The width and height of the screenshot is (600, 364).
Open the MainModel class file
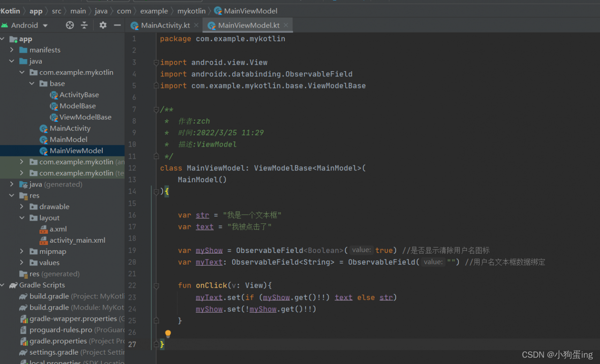pos(68,140)
